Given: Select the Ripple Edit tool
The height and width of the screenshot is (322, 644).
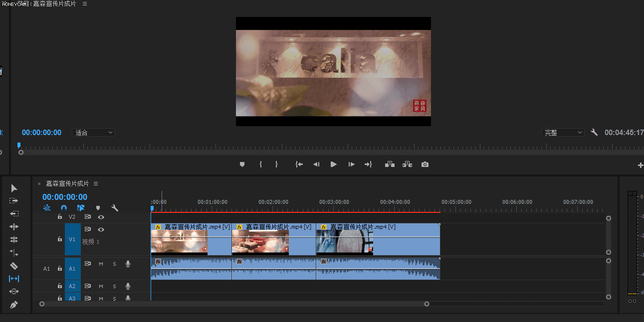Looking at the screenshot, I should [x=14, y=227].
